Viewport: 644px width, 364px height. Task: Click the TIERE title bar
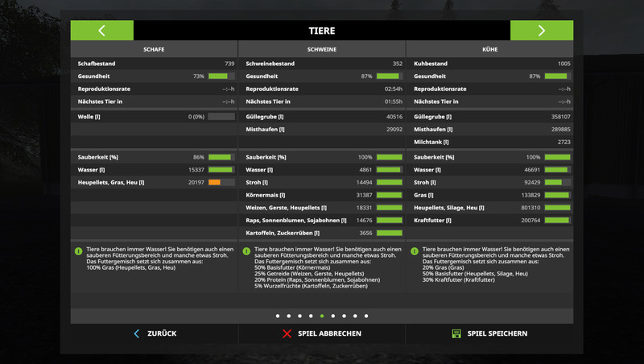(x=322, y=31)
